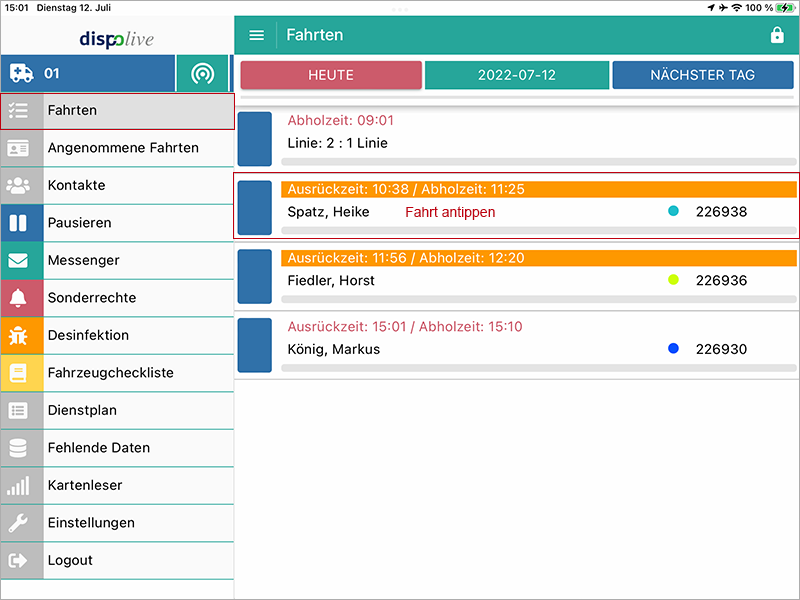Tap 'Abholzeit: 09:01' heading

tap(340, 120)
